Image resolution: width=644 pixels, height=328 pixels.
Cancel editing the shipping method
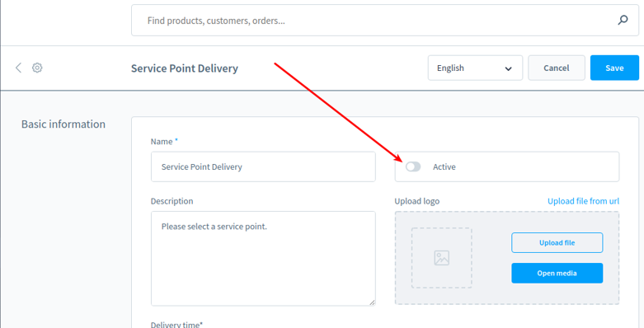tap(557, 68)
